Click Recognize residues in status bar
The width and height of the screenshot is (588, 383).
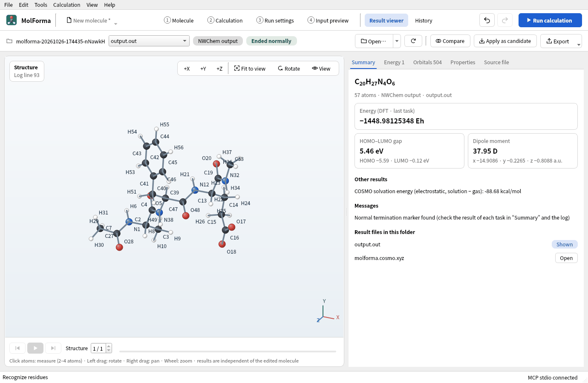click(25, 377)
